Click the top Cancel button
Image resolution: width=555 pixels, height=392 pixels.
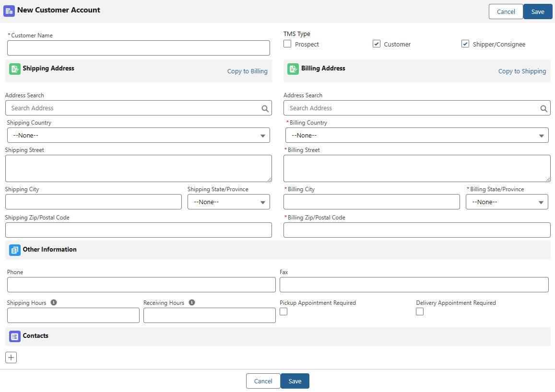[506, 12]
